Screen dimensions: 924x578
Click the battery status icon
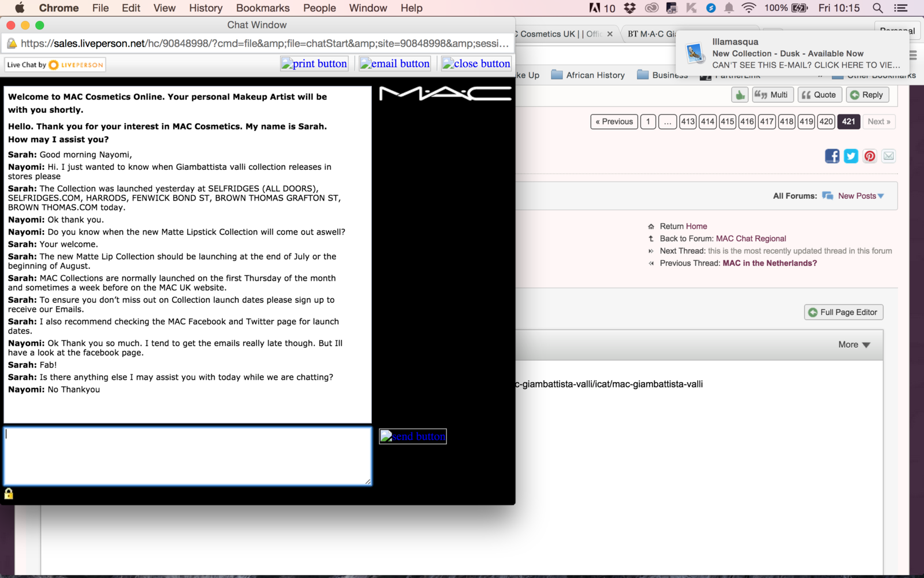click(800, 8)
